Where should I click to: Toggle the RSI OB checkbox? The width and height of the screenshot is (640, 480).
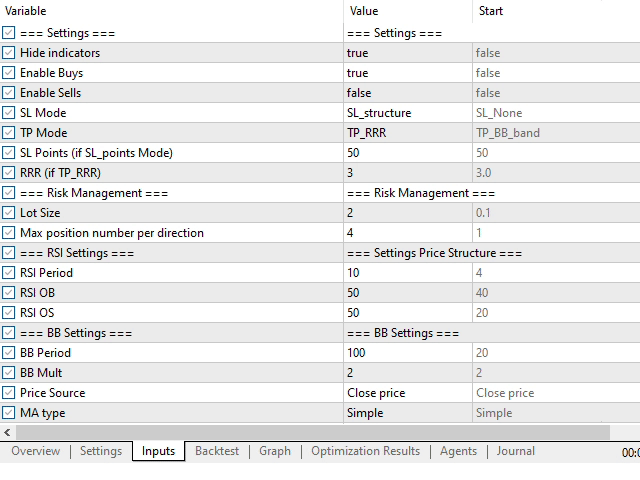9,293
